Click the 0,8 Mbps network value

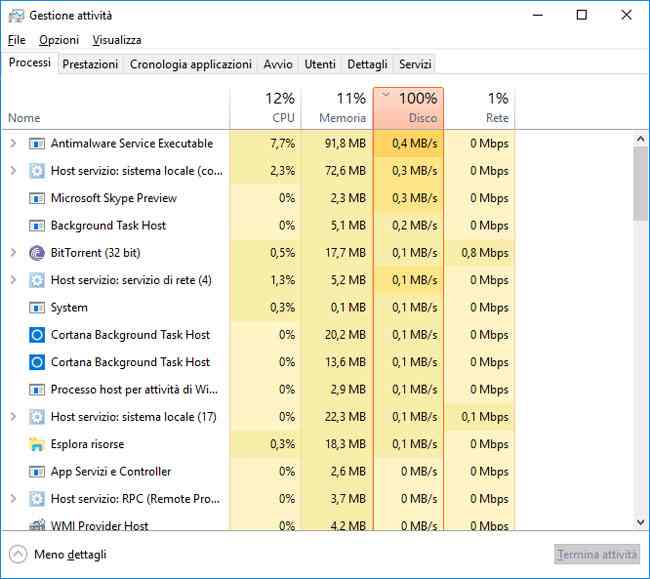485,253
